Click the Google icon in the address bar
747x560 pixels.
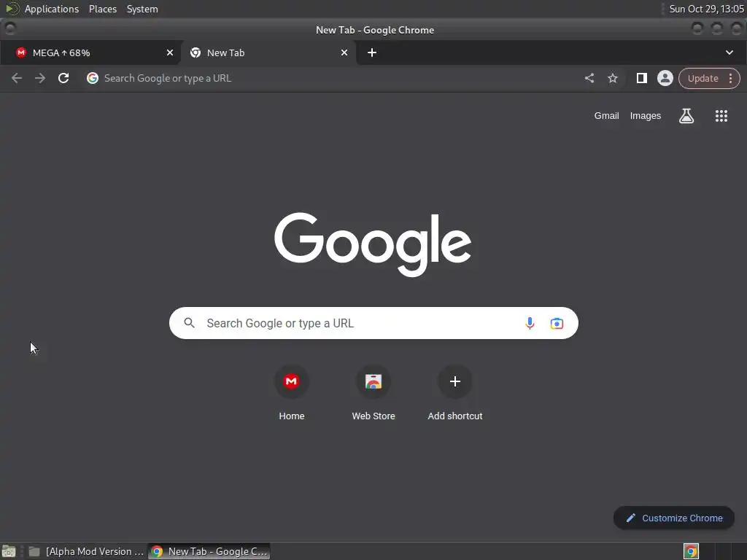[x=93, y=78]
